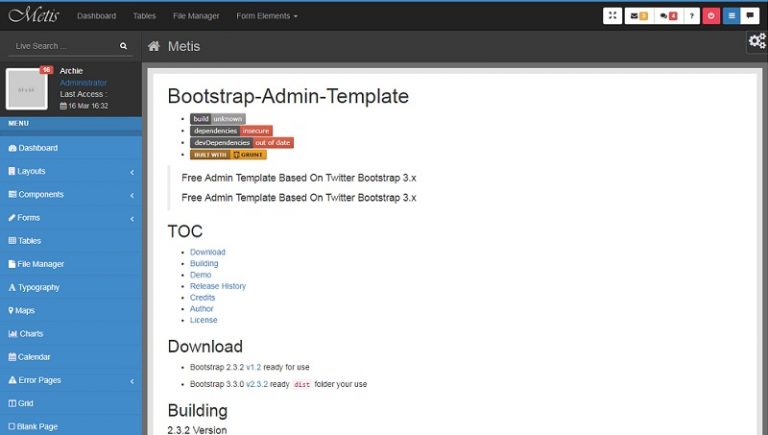Expand the Forms sidebar menu
Image resolution: width=768 pixels, height=435 pixels.
tap(71, 218)
